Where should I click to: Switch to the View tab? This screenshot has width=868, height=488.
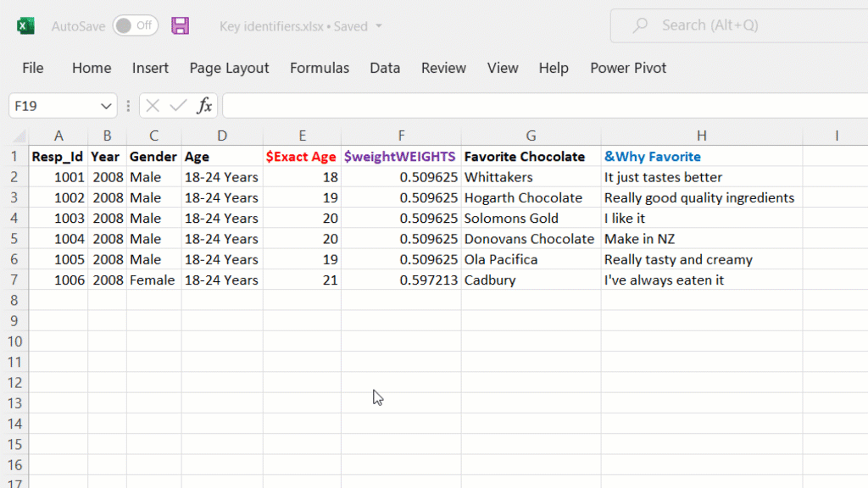(503, 68)
